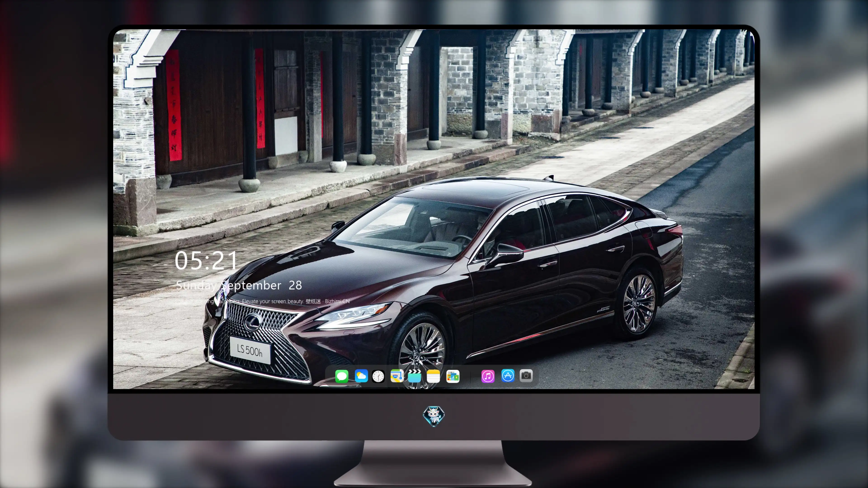Open the Maps app in the dock
The image size is (868, 488).
[x=397, y=376]
